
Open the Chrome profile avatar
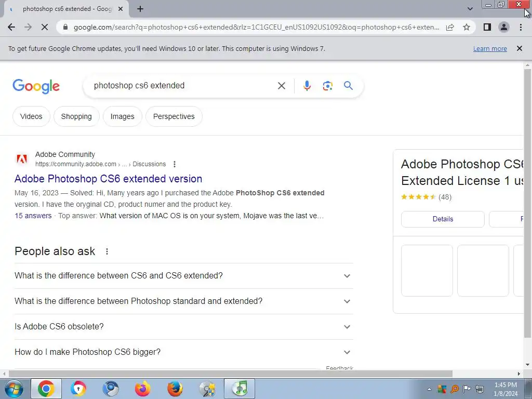[504, 27]
